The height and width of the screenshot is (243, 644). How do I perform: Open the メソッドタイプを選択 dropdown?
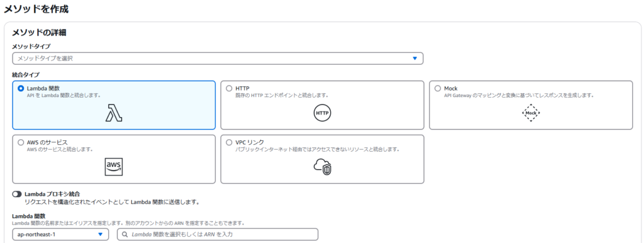[218, 59]
